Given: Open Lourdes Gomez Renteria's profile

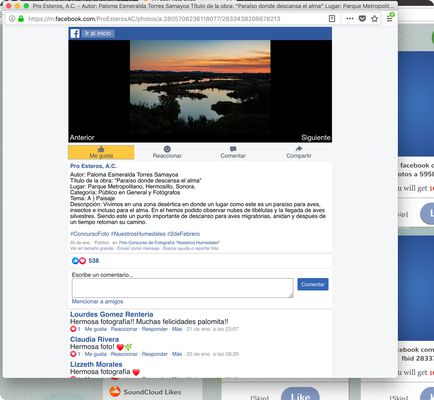Looking at the screenshot, I should [x=112, y=314].
